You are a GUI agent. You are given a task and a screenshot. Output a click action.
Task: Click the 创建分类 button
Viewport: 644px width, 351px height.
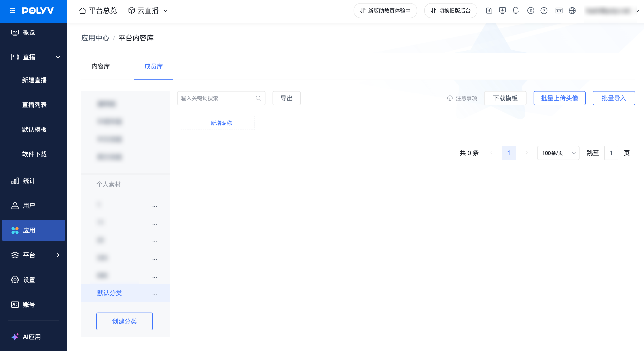[125, 321]
